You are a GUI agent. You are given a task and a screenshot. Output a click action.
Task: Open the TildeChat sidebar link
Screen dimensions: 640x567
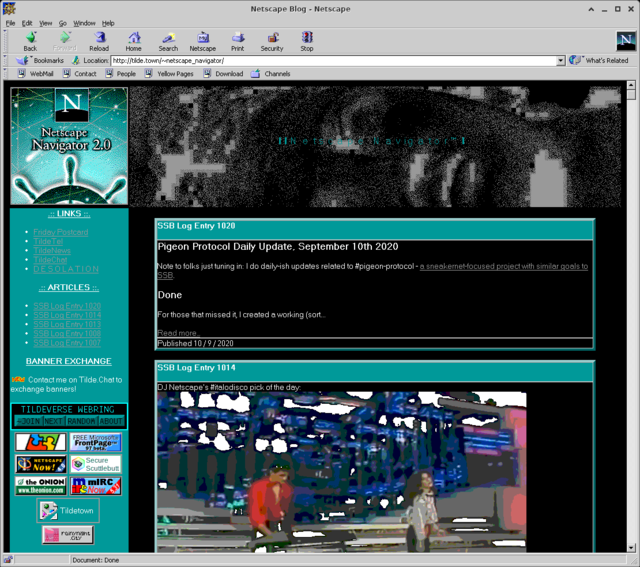click(50, 260)
